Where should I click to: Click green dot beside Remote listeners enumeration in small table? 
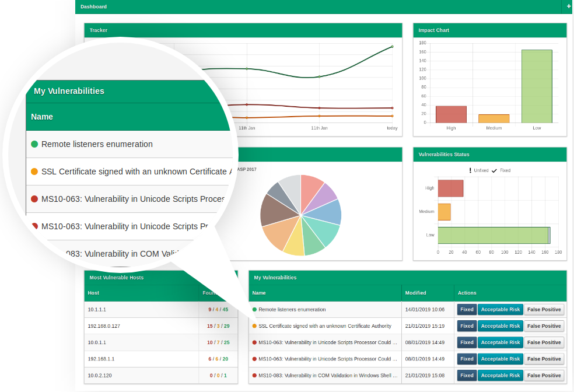[254, 310]
